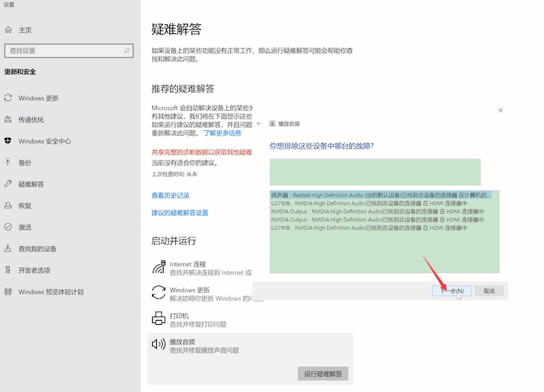544x392 pixels.
Task: Open Windows 更新 in the sidebar
Action: tap(38, 98)
